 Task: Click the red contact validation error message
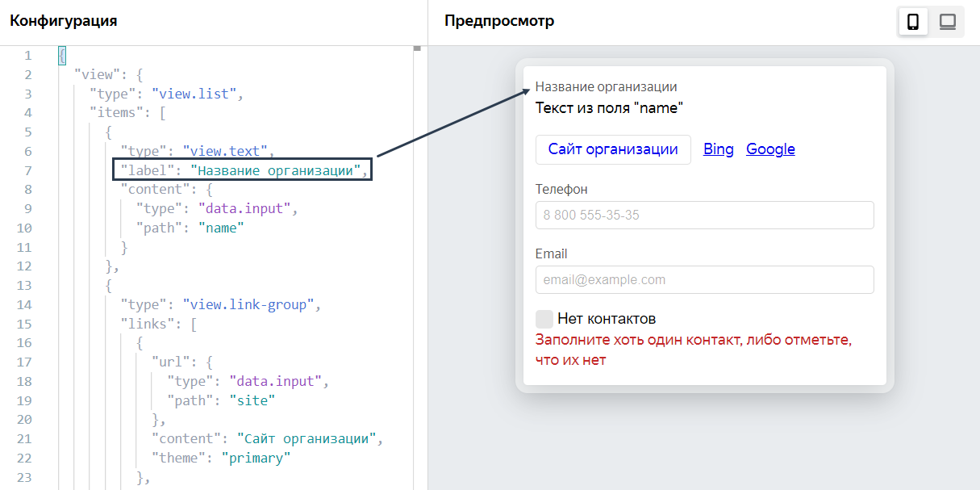tap(693, 350)
